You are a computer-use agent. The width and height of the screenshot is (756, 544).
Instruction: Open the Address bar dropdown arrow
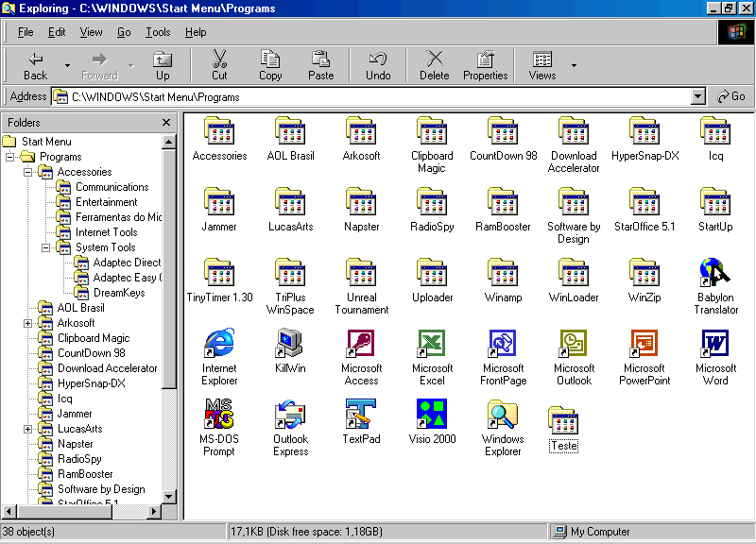click(x=698, y=96)
